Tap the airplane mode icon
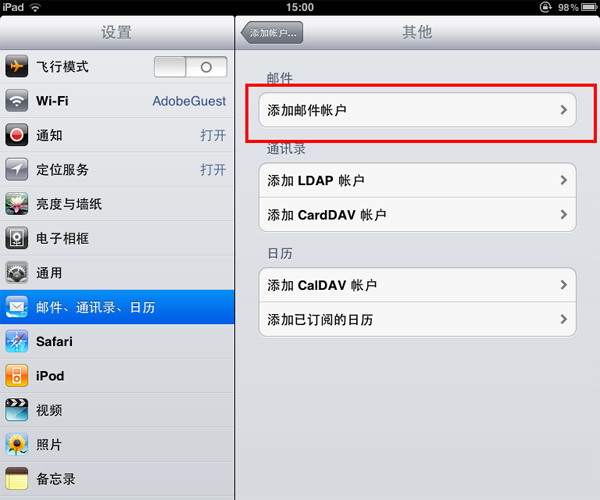The width and height of the screenshot is (600, 500). 16,66
